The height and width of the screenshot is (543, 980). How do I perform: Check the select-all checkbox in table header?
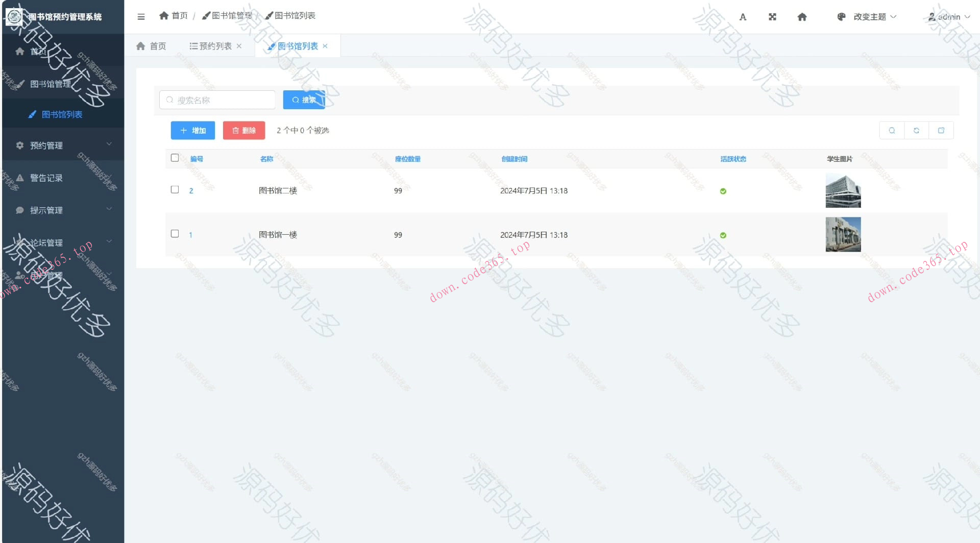point(175,158)
